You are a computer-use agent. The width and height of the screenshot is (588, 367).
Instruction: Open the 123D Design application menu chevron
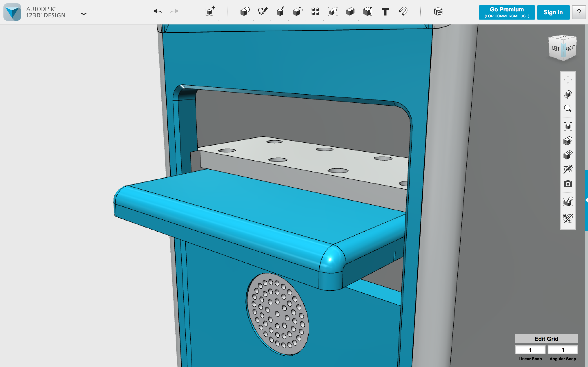click(x=84, y=14)
